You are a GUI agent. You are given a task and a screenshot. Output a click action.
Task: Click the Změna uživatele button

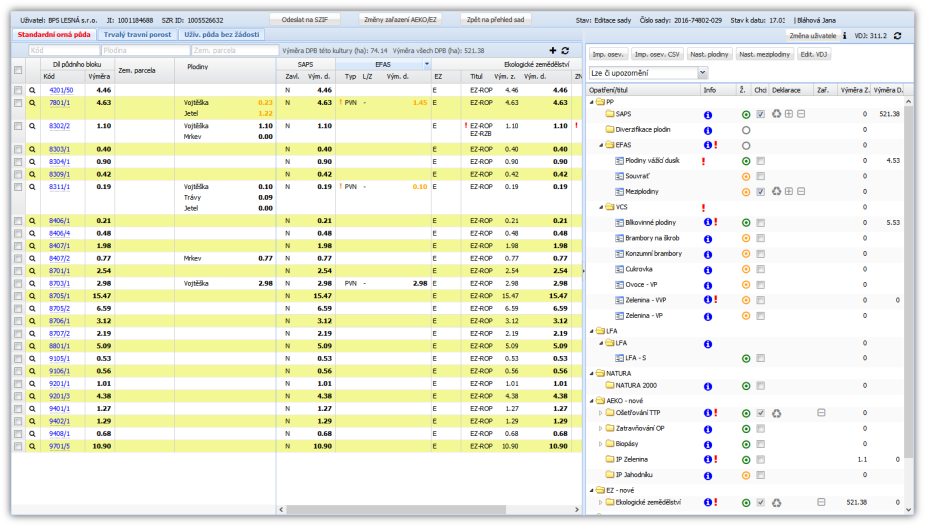[812, 36]
